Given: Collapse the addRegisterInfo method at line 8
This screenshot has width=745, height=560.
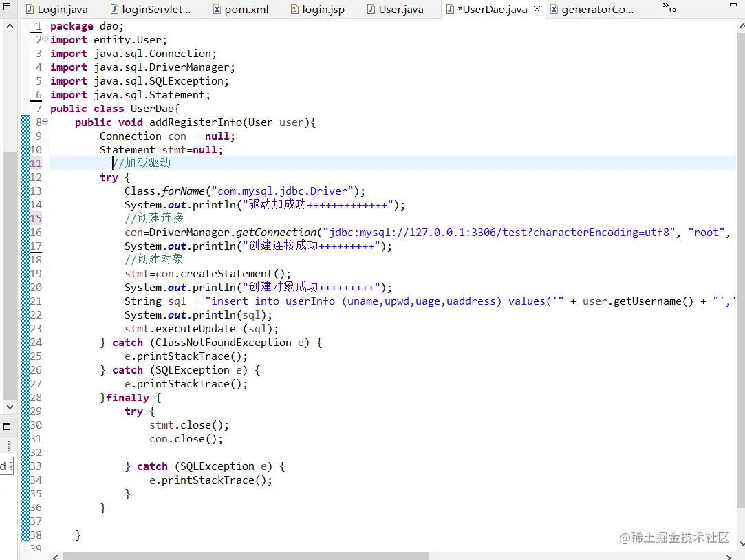Looking at the screenshot, I should (x=45, y=122).
